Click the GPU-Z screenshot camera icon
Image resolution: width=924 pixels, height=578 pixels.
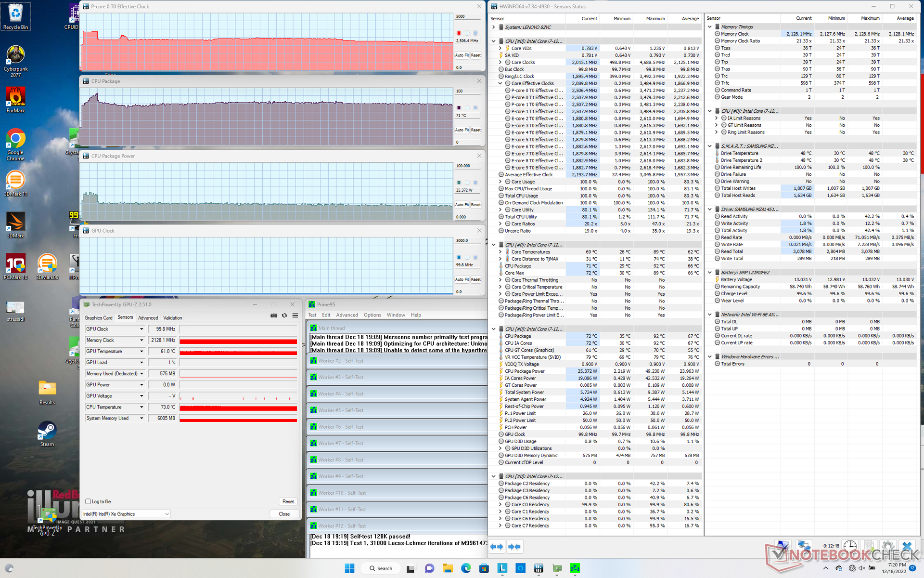274,315
